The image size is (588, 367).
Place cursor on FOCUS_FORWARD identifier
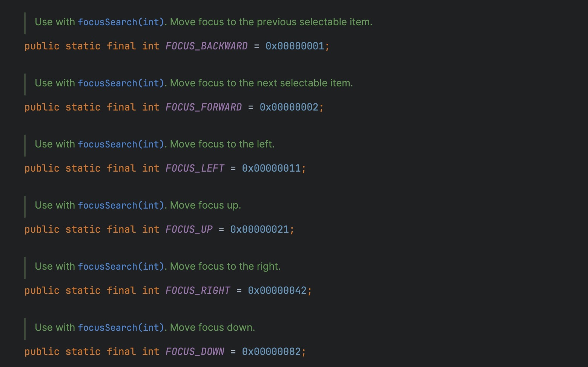(x=204, y=107)
